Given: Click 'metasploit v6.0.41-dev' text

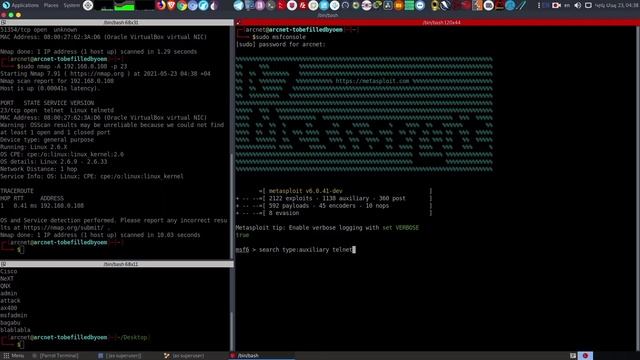Looking at the screenshot, I should (x=305, y=191).
